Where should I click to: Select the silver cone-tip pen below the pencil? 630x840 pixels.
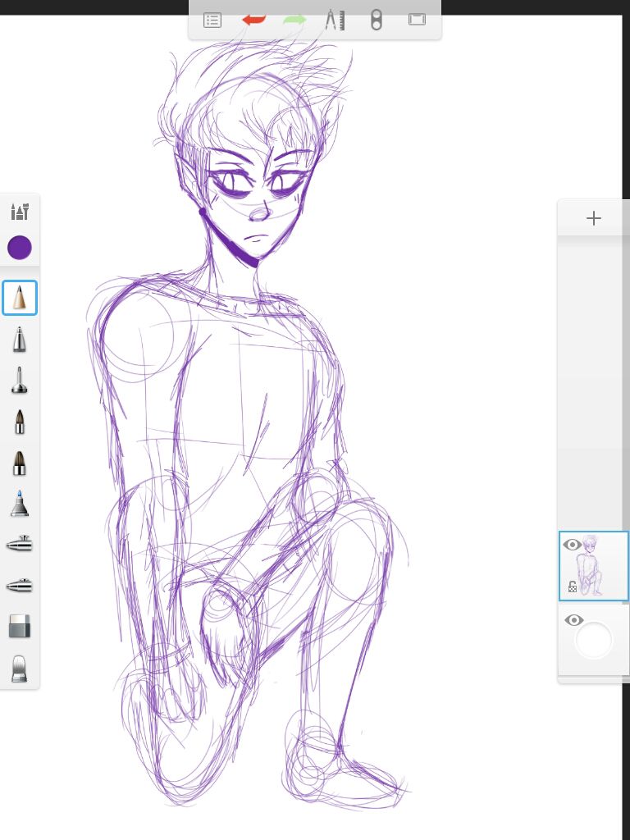(x=20, y=340)
